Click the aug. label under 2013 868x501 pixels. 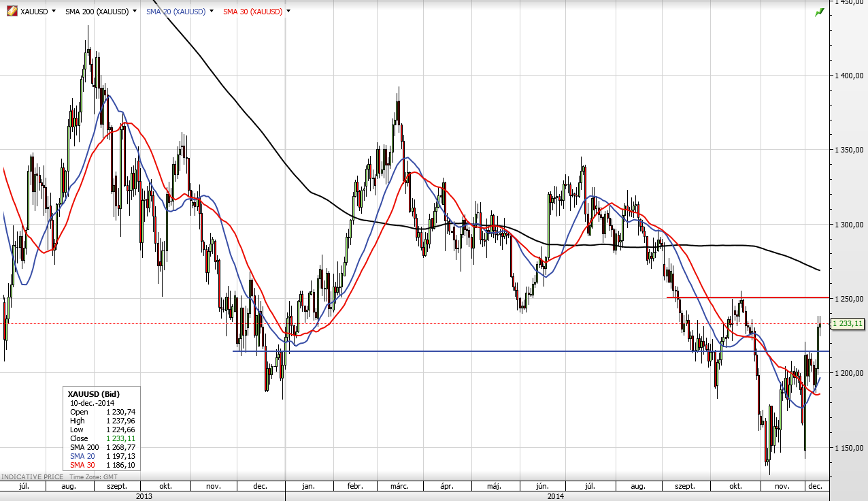[69, 487]
